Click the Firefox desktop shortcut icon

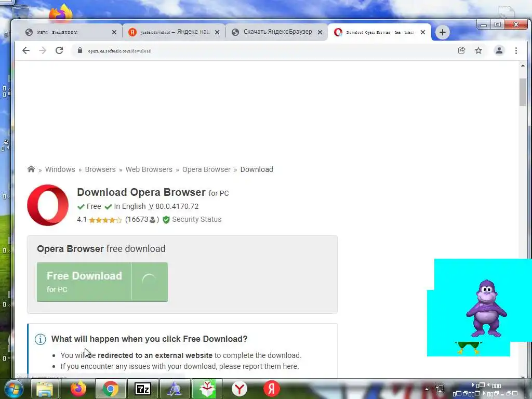pyautogui.click(x=61, y=12)
